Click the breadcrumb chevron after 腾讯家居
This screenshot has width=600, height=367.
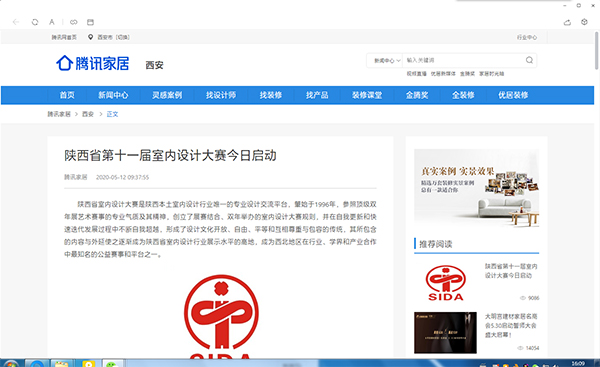pyautogui.click(x=76, y=114)
